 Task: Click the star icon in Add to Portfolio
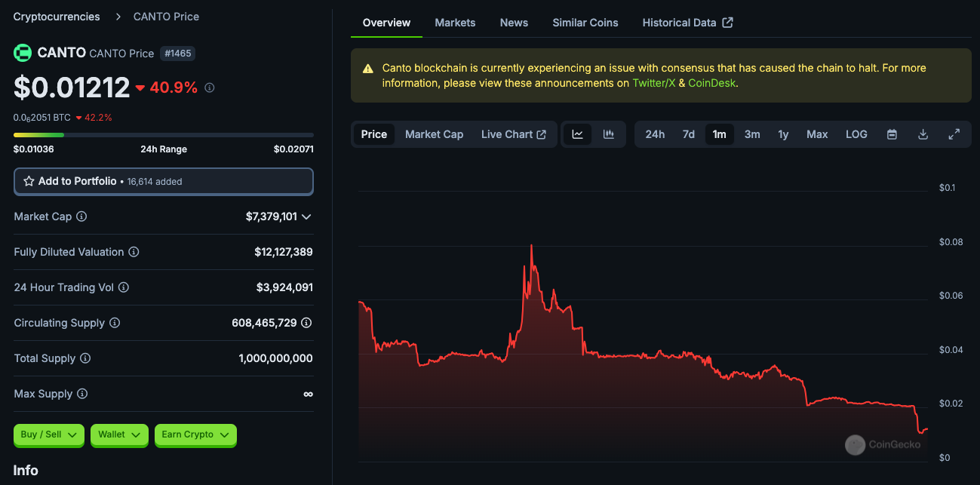[x=29, y=181]
